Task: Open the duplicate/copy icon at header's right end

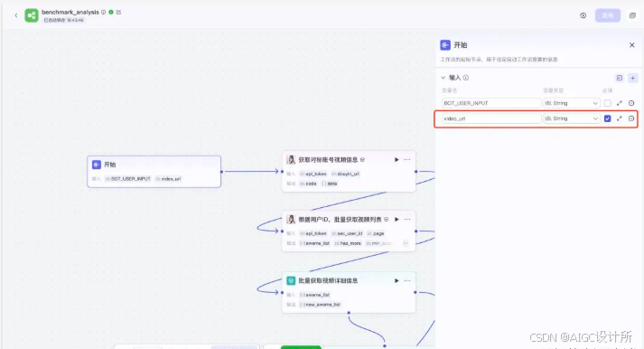Action: click(632, 15)
